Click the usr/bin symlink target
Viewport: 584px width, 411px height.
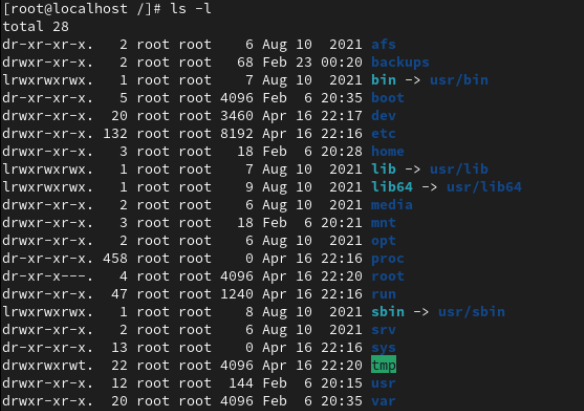coord(459,80)
